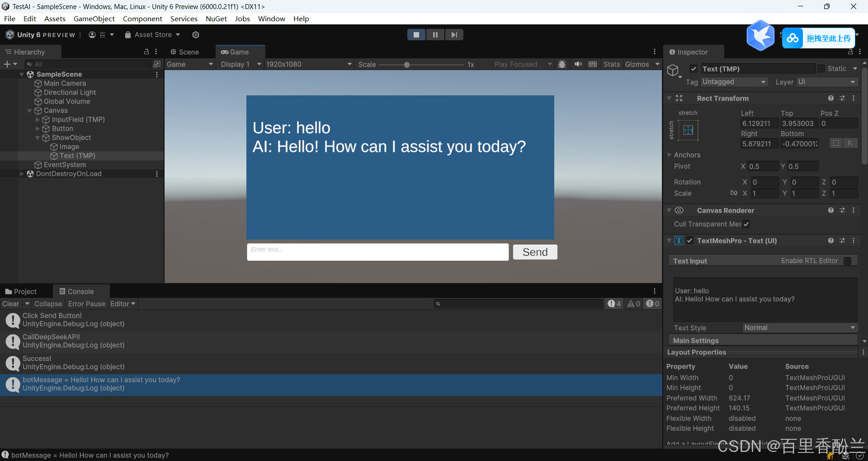This screenshot has width=868, height=461.
Task: Click the Step frame button
Action: coord(454,35)
